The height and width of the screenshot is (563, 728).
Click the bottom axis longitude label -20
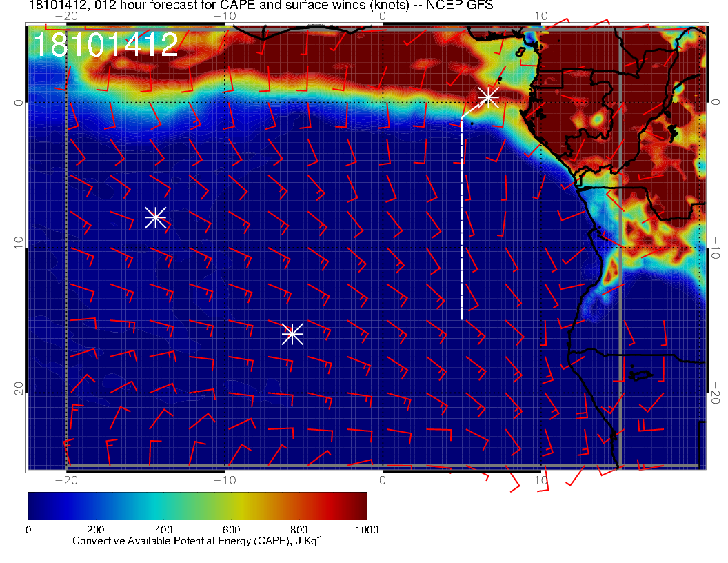pos(65,480)
